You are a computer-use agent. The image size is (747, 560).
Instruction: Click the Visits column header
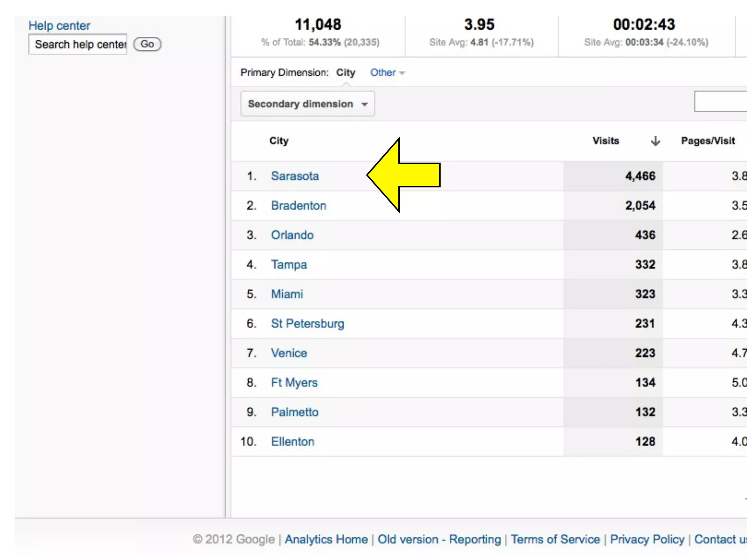pyautogui.click(x=605, y=141)
